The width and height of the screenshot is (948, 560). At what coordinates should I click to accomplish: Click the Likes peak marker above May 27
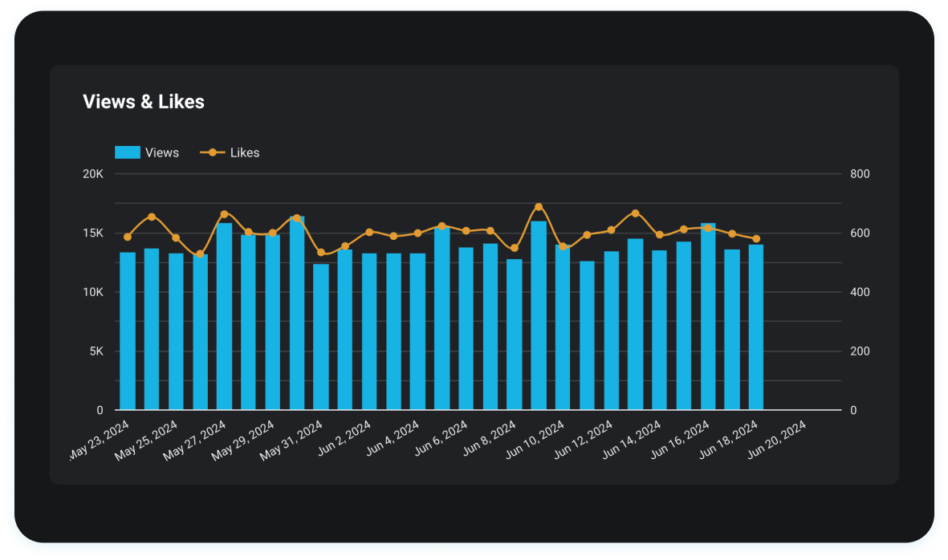click(224, 213)
